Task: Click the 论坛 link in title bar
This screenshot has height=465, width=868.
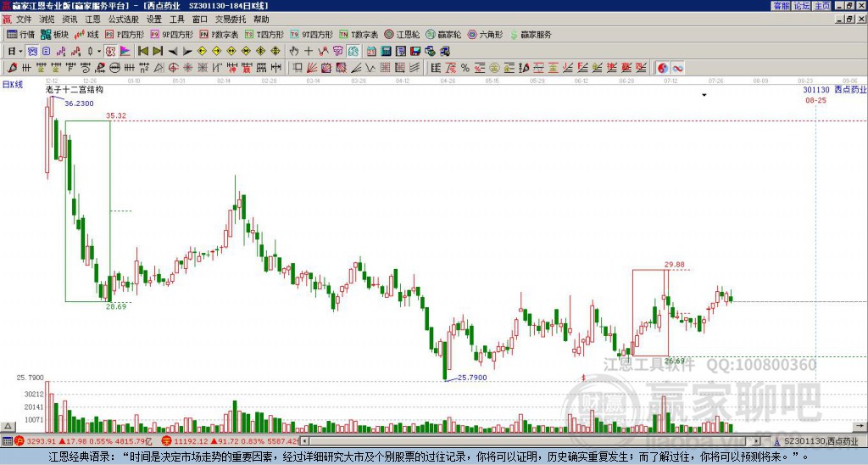Action: coord(801,6)
